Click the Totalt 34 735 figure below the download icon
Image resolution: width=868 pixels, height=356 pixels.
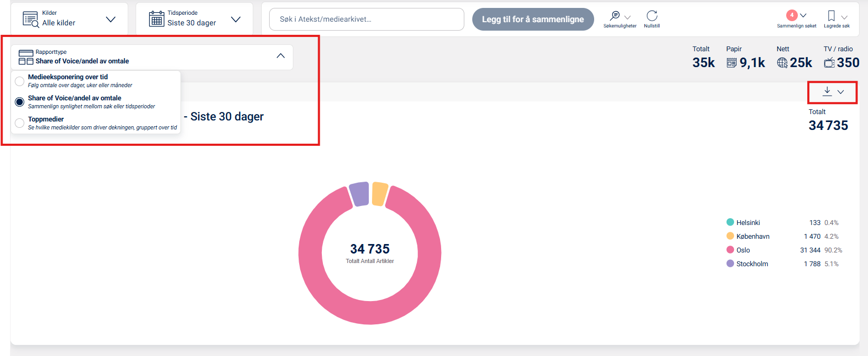click(828, 125)
